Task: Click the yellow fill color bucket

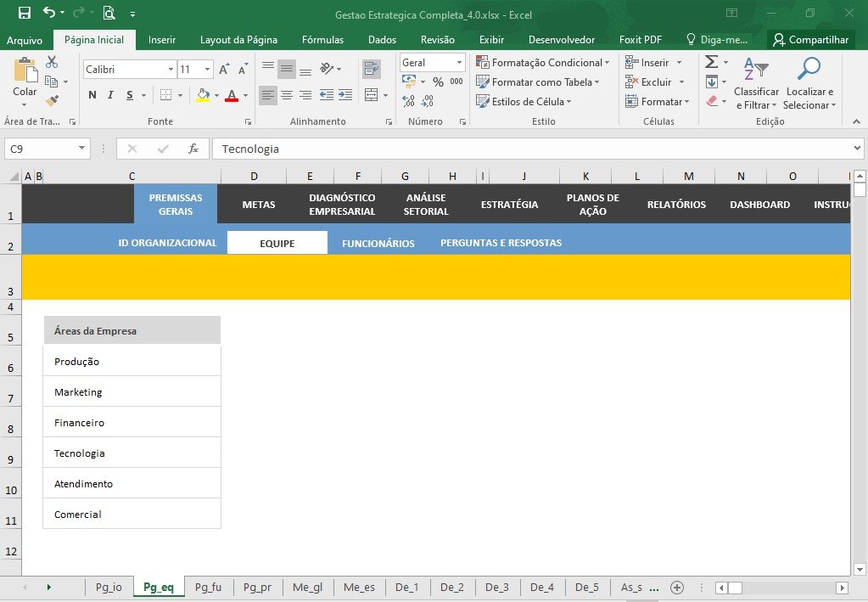Action: click(x=203, y=95)
